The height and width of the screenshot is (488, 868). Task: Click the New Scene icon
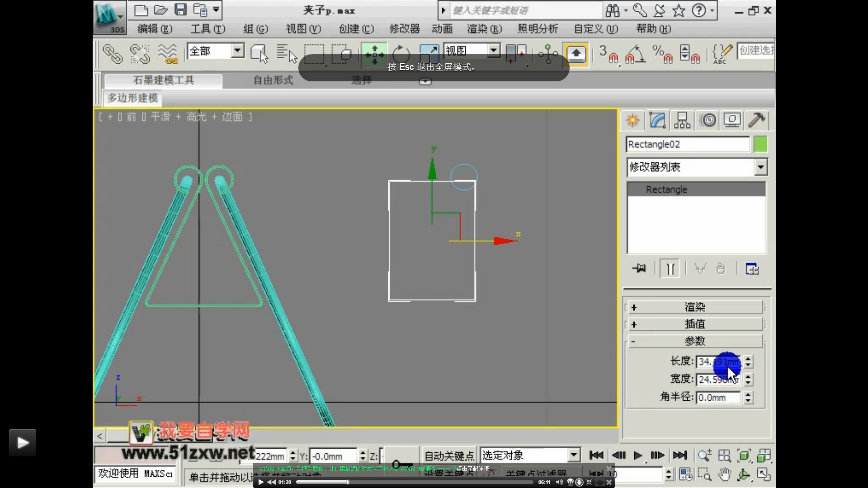[141, 10]
